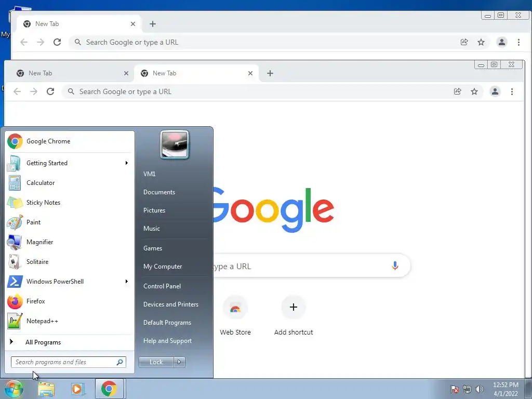Open My Computer from Start menu
The image size is (532, 399).
coord(163,267)
